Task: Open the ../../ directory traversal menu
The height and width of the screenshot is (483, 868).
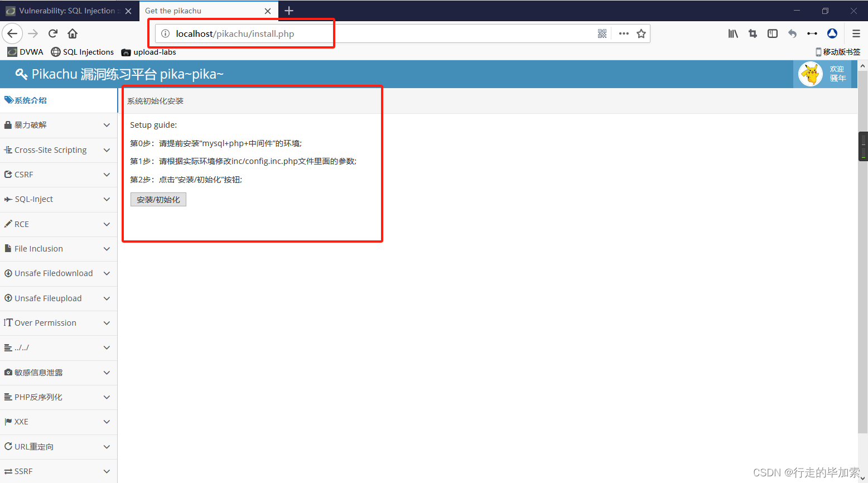Action: pyautogui.click(x=59, y=347)
